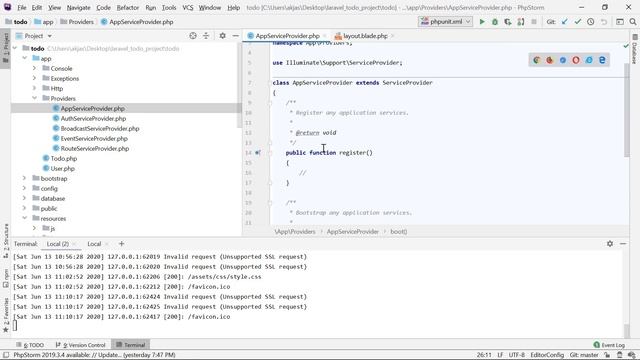Collapse the app folder
This screenshot has width=640, height=360.
tap(25, 58)
